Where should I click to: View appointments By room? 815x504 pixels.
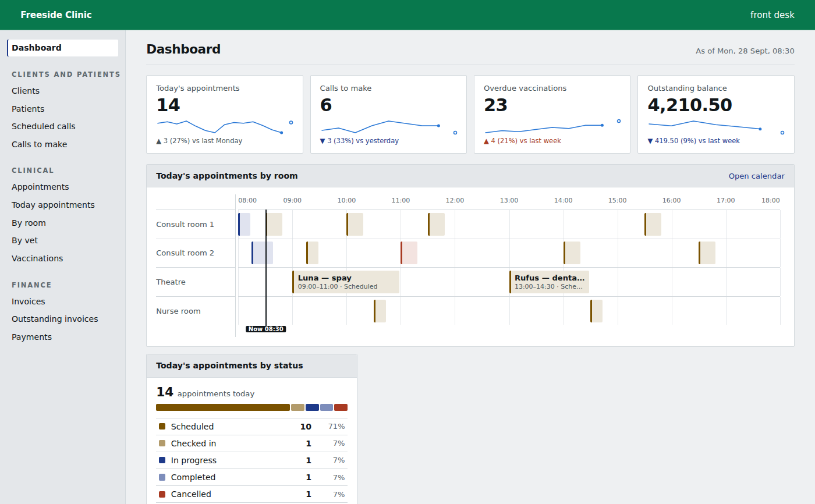click(x=29, y=223)
